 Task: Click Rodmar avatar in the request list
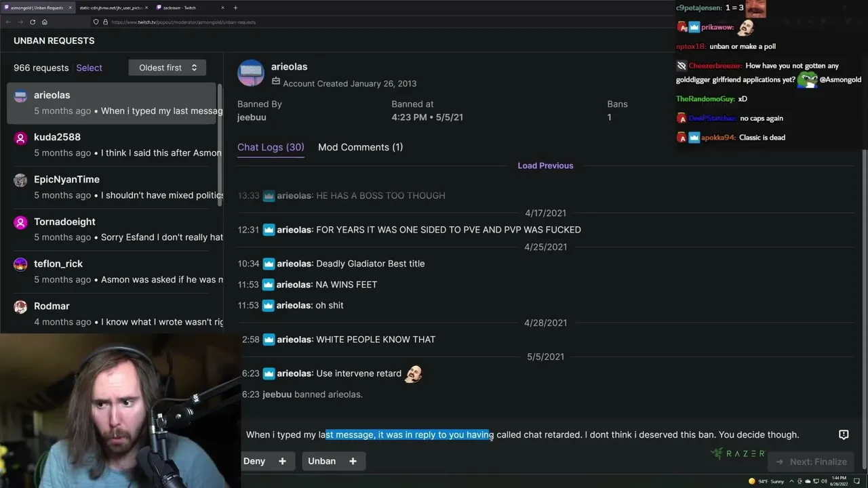[x=20, y=306]
